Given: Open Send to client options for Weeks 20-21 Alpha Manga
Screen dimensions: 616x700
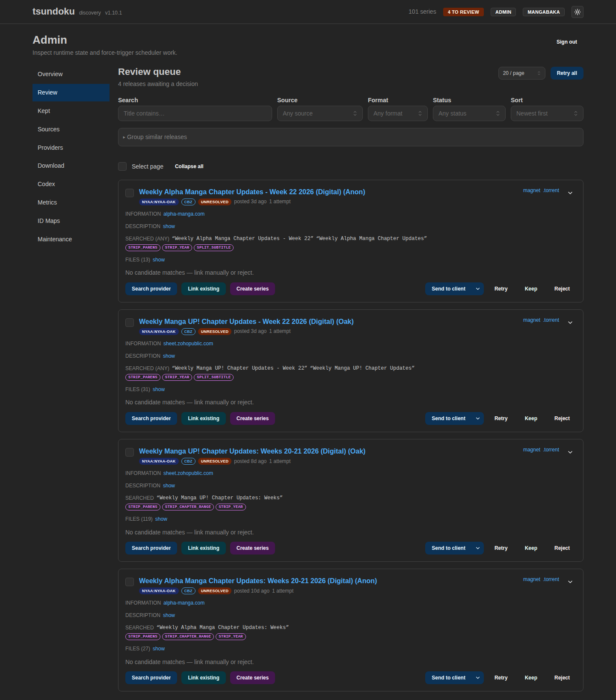Looking at the screenshot, I should [478, 678].
